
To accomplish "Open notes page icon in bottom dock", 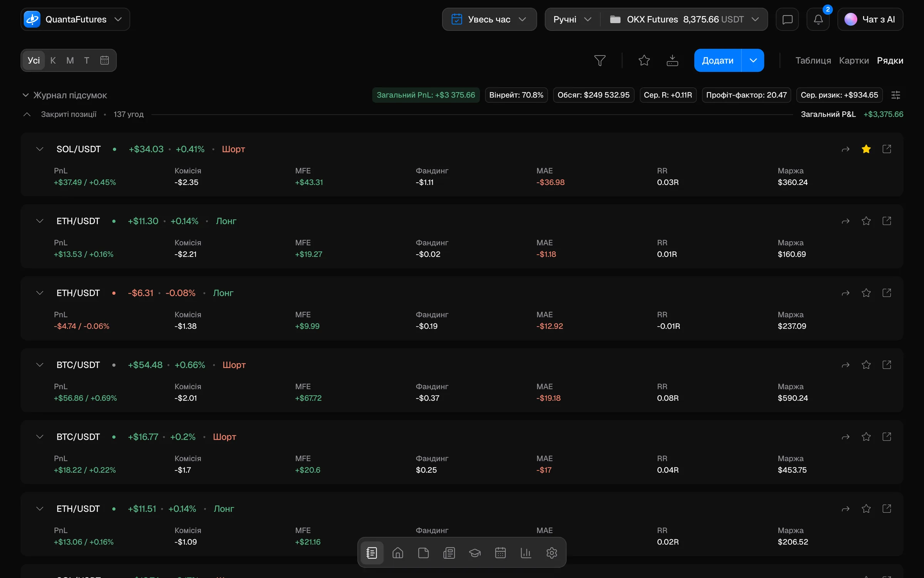I will tap(423, 553).
